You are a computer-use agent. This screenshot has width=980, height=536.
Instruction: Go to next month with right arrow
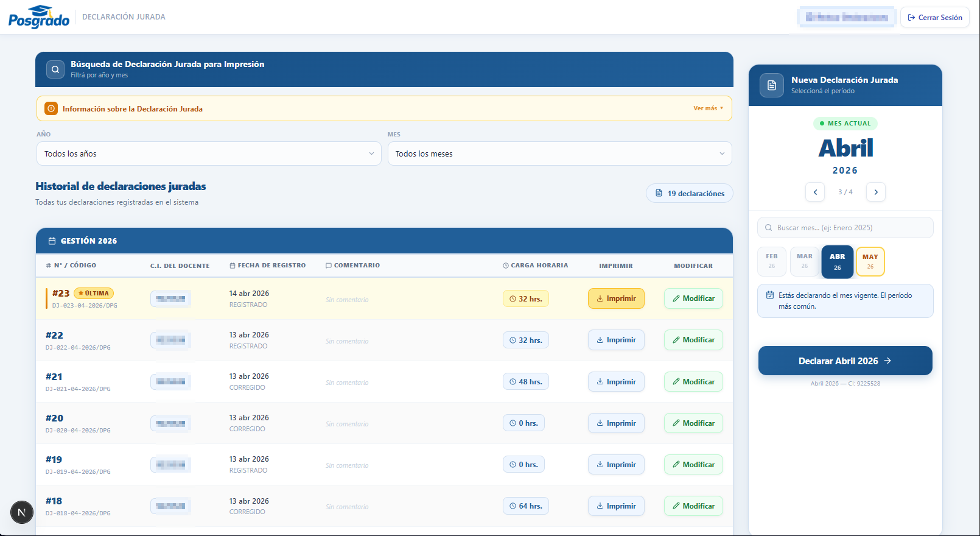[x=876, y=192]
